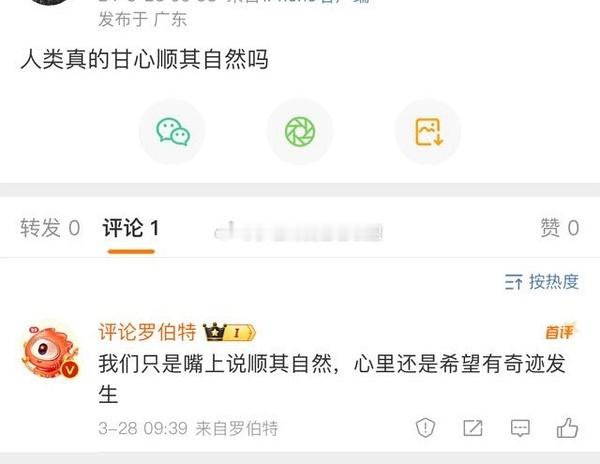The width and height of the screenshot is (600, 464).
Task: Tap the comment text about 奇迹发生
Action: coord(332,379)
